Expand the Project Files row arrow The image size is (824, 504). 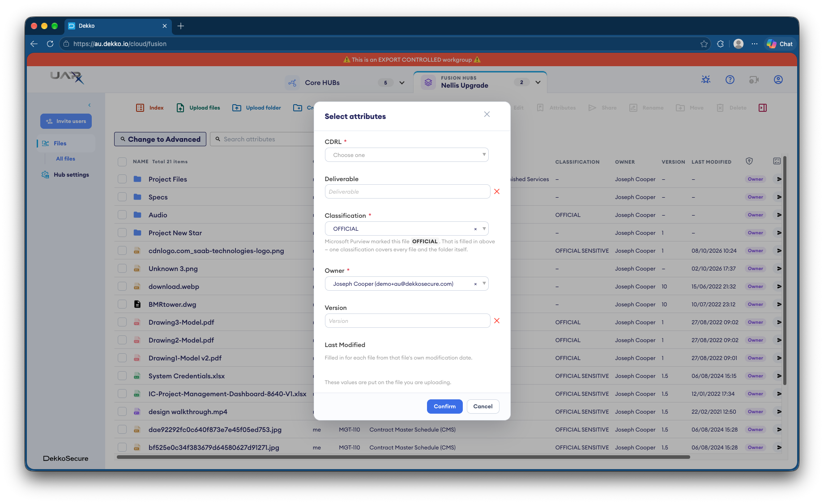[x=779, y=179]
